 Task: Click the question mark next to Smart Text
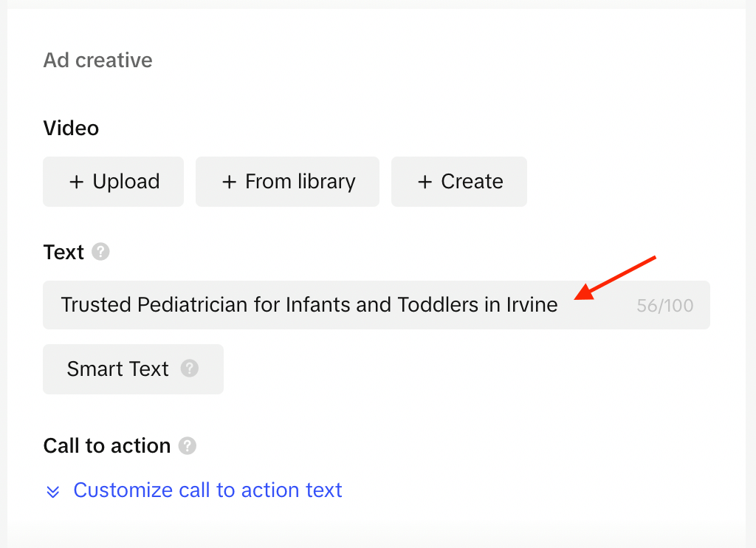click(191, 369)
